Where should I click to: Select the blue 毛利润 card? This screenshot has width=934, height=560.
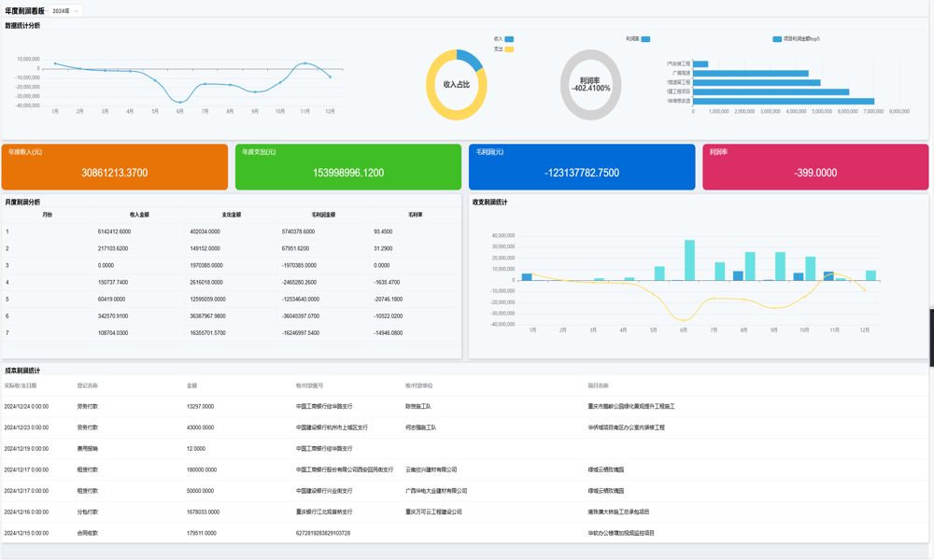tap(581, 167)
